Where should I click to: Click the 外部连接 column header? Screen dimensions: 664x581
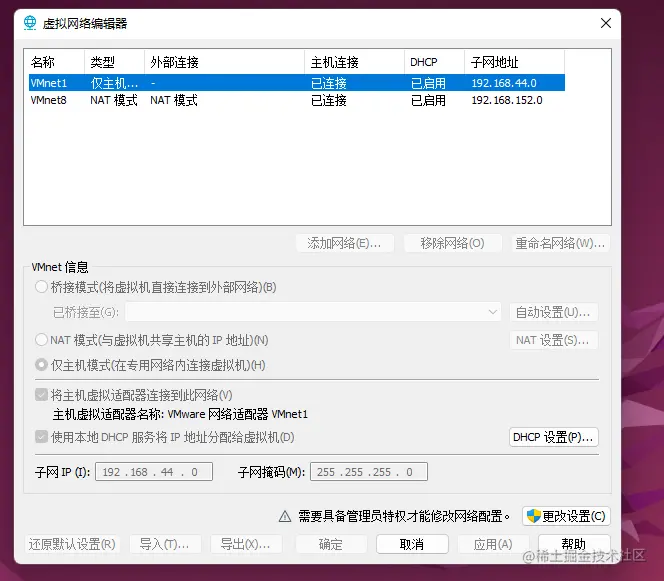click(224, 62)
